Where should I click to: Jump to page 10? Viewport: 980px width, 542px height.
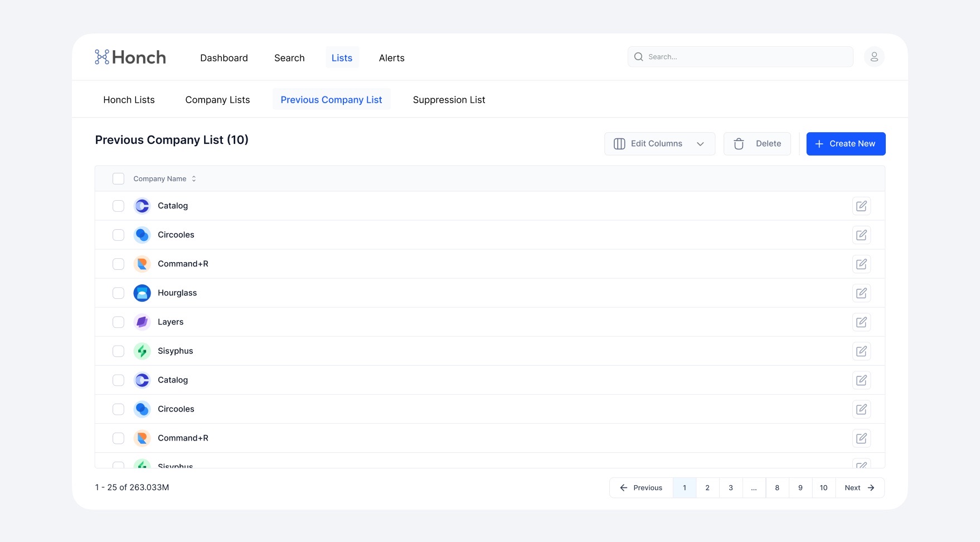(x=824, y=488)
